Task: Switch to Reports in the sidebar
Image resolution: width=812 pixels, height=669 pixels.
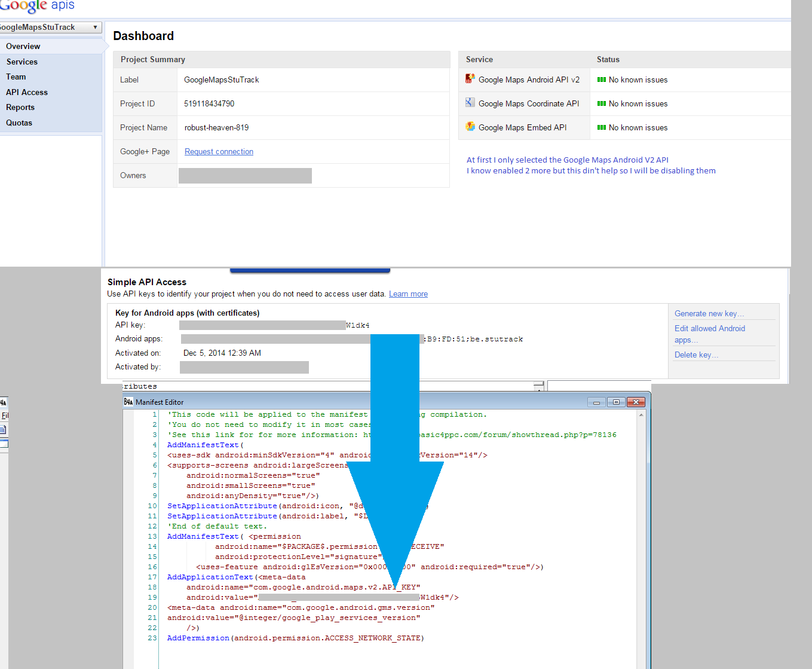Action: (x=20, y=107)
